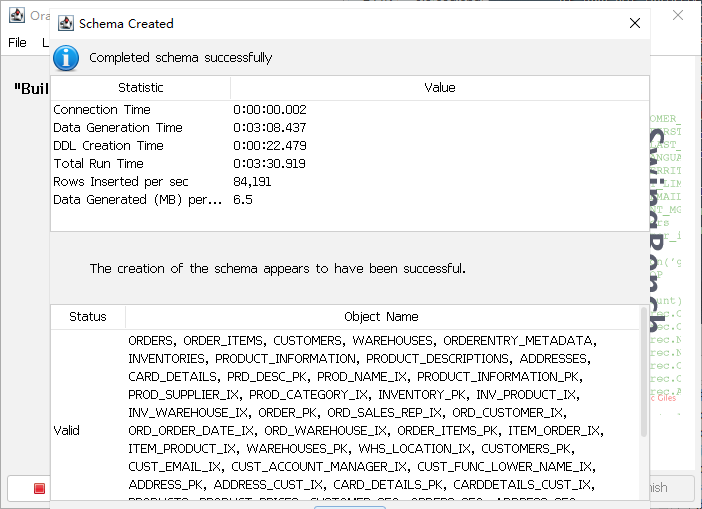Image resolution: width=702 pixels, height=509 pixels.
Task: Click the Java icon in Schema Created title bar
Action: point(65,23)
